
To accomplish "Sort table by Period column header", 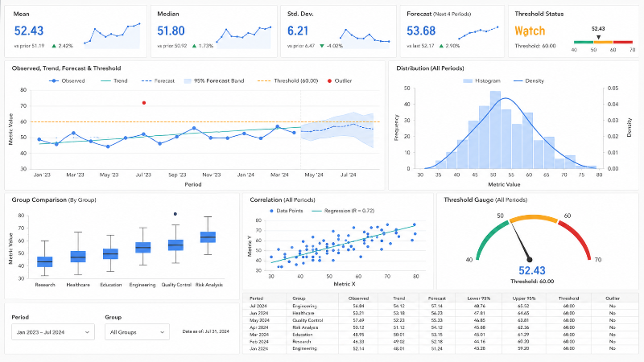I will pyautogui.click(x=257, y=298).
